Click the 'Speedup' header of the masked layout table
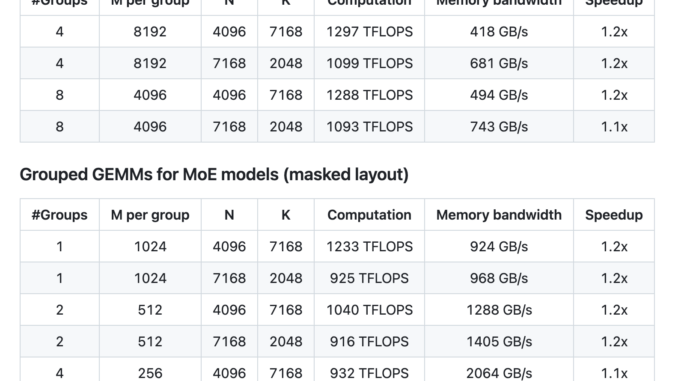678x381 pixels. point(614,215)
